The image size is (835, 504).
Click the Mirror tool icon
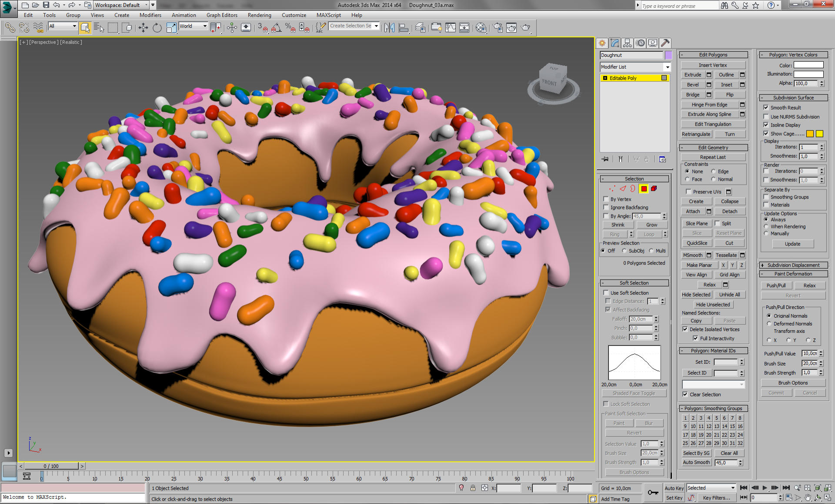[x=389, y=28]
